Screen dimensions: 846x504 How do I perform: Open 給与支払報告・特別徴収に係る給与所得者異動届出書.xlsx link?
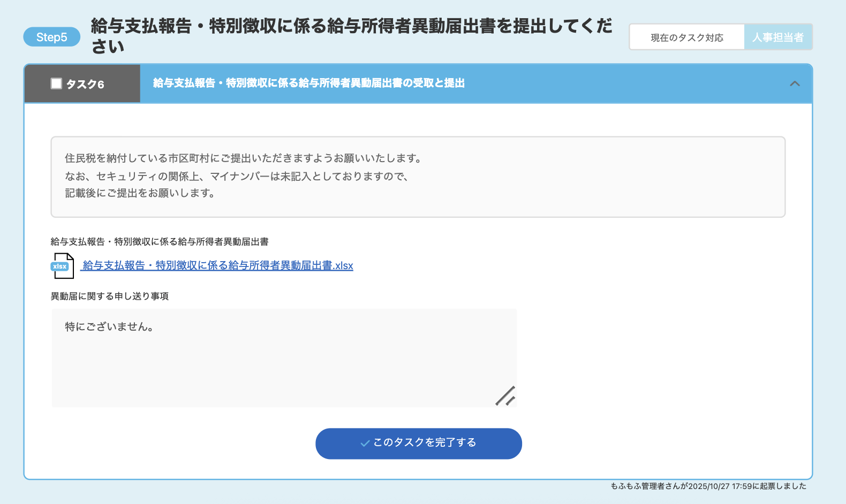[x=217, y=266]
